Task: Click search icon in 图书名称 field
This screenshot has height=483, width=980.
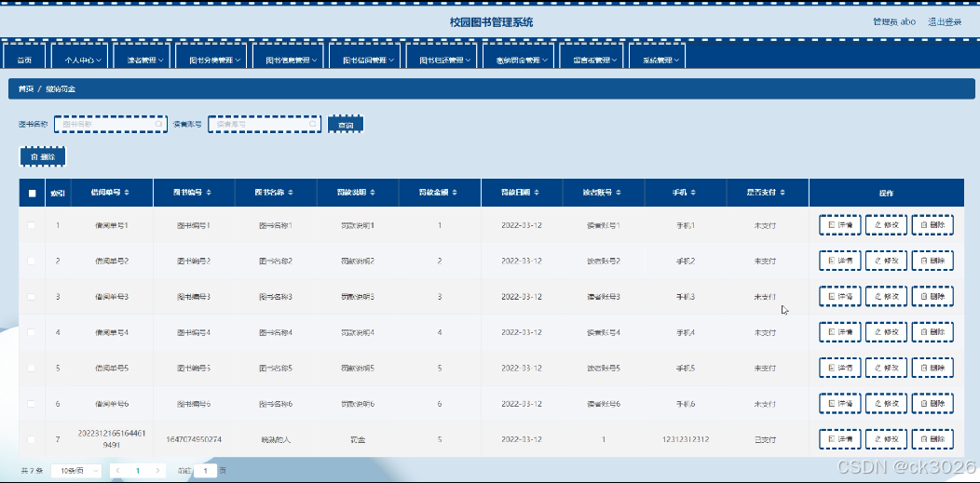Action: (x=159, y=124)
